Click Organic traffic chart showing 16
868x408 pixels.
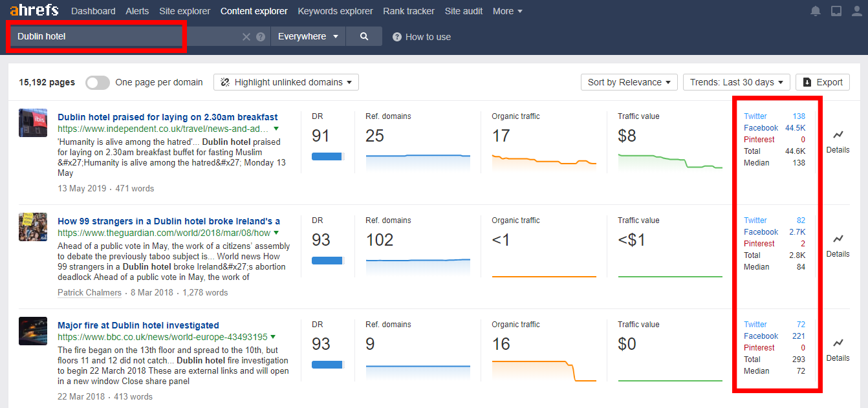coord(544,370)
